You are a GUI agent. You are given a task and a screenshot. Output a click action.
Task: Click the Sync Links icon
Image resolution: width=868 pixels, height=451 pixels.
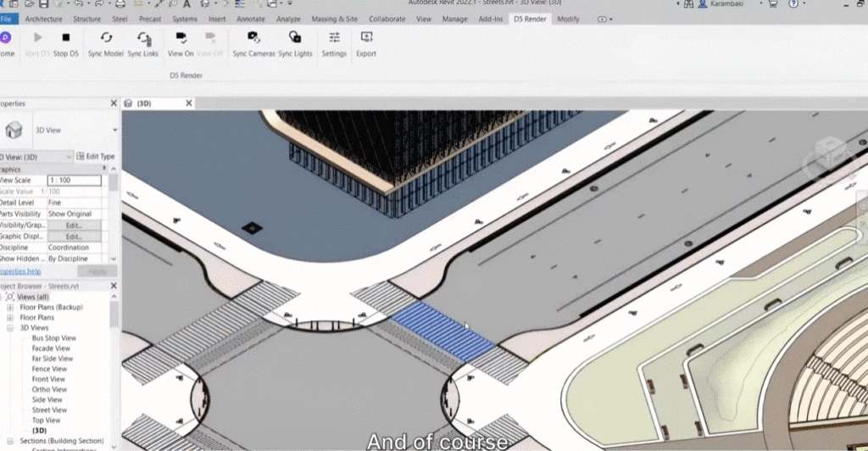click(143, 38)
